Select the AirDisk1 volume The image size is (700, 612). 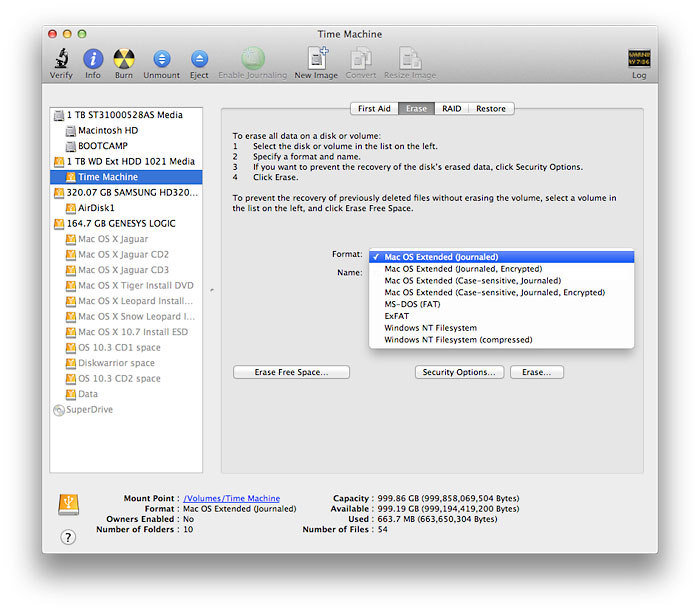click(x=126, y=208)
